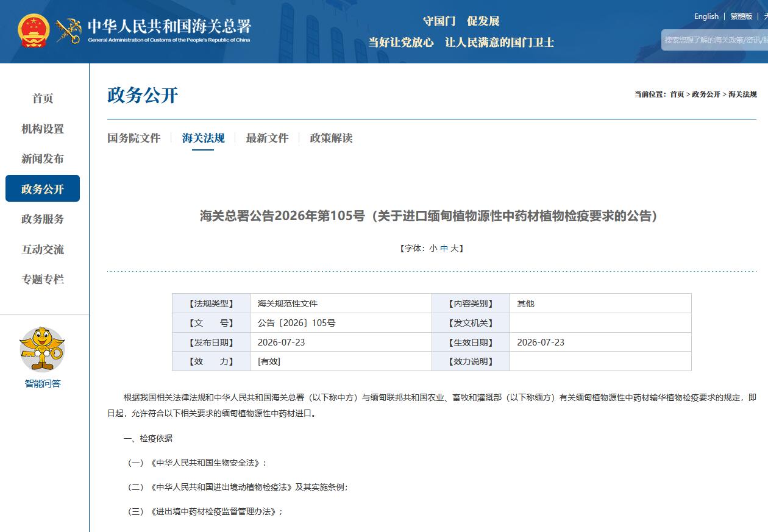
Task: Click the national emblem logo icon
Action: [x=34, y=31]
